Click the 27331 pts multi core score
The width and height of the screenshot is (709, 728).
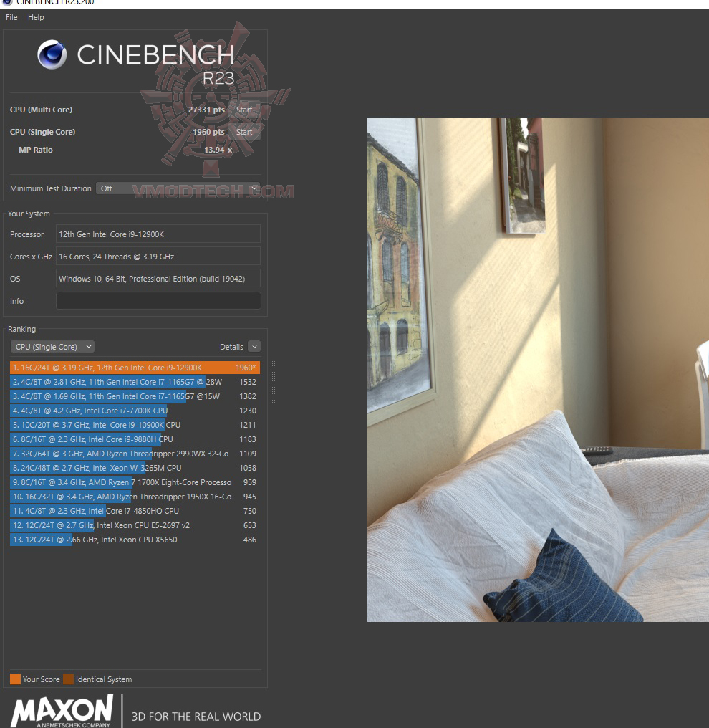point(206,110)
